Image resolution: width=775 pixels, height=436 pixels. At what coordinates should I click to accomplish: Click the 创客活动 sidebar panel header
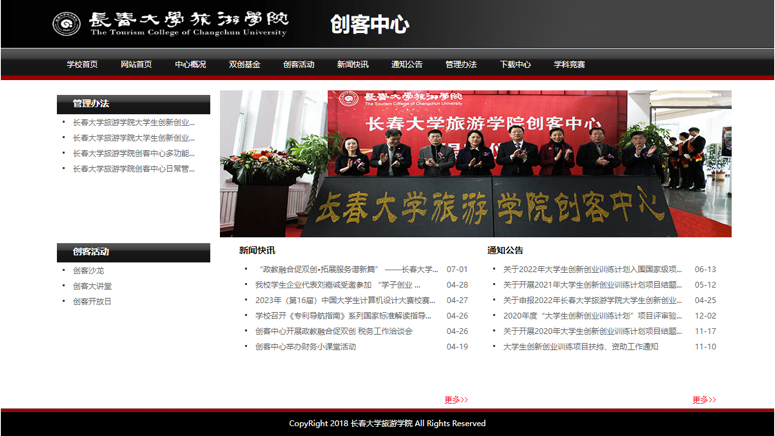(x=133, y=252)
